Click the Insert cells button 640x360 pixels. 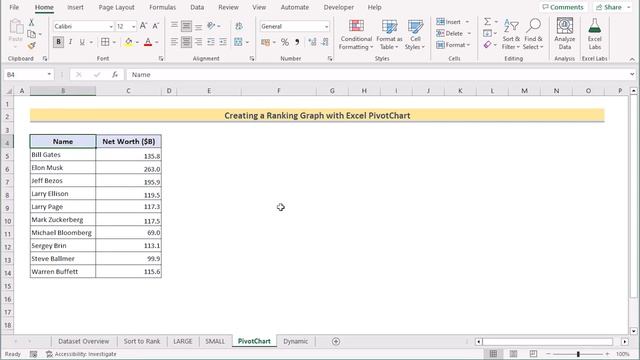[449, 22]
